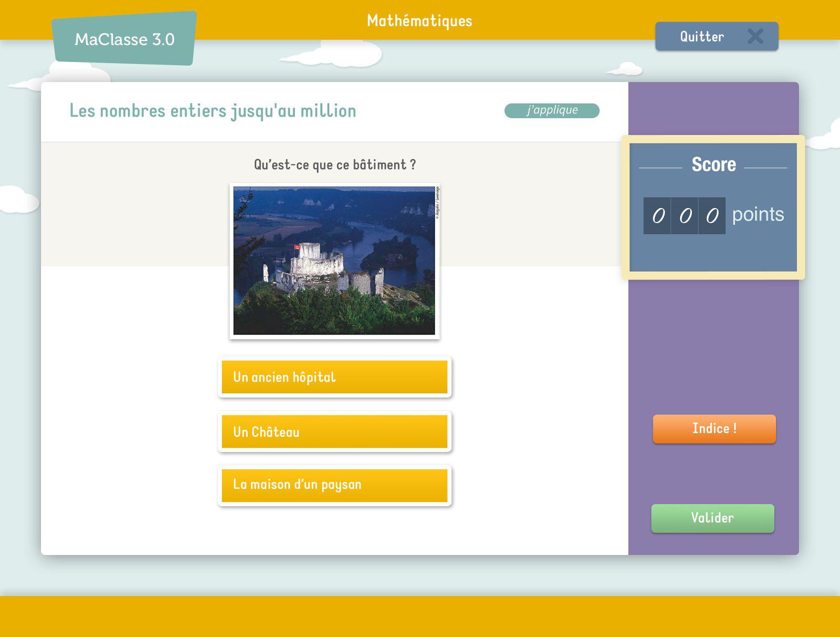Click the orange Indice ! hint button

point(714,429)
